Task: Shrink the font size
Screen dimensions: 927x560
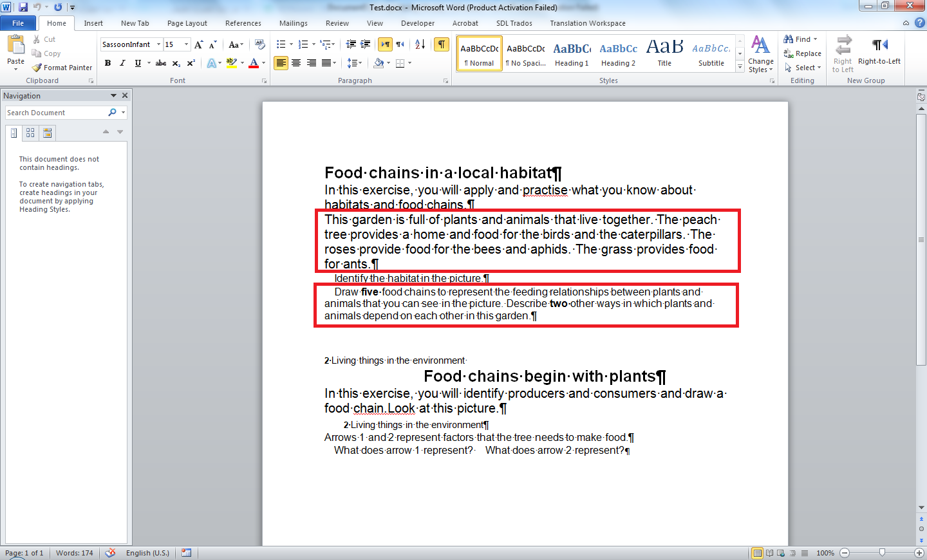Action: pos(212,44)
